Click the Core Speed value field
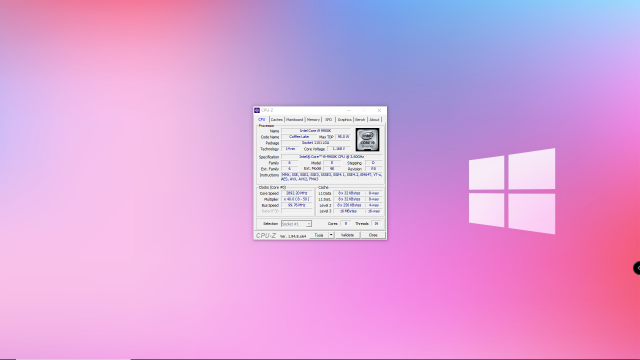The height and width of the screenshot is (360, 640). click(x=297, y=193)
